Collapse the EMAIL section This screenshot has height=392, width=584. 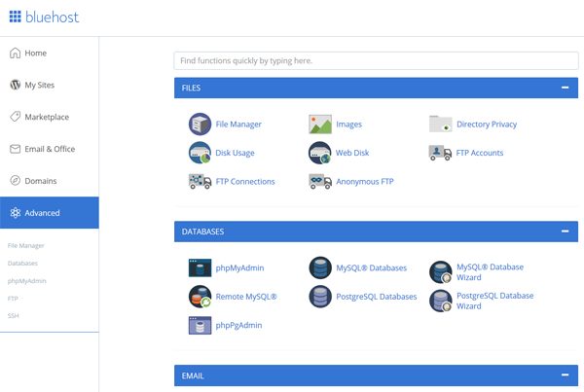(x=565, y=374)
